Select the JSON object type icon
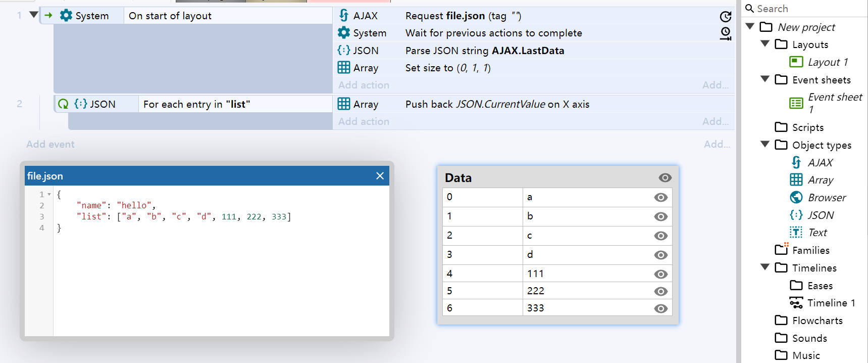The image size is (868, 363). point(796,215)
